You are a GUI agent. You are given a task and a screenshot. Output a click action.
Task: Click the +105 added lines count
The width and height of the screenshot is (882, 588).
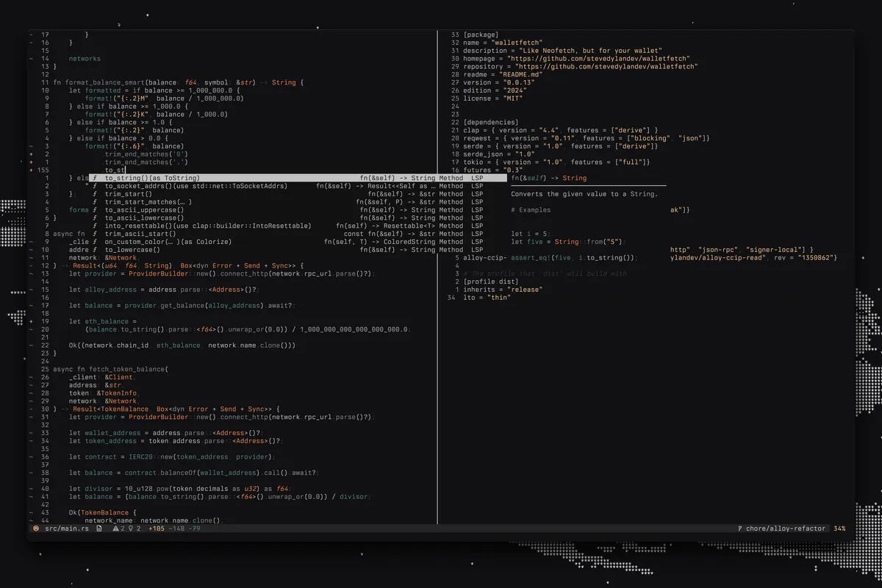tap(157, 528)
